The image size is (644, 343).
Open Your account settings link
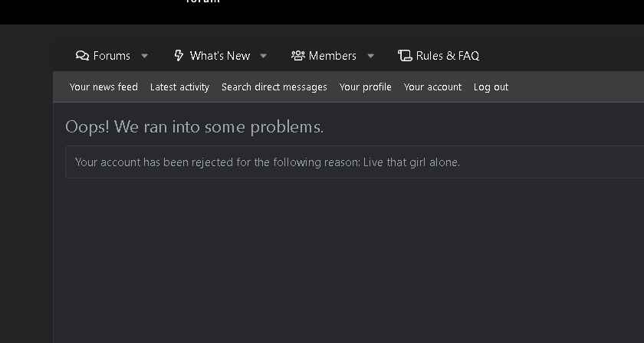[x=432, y=87]
